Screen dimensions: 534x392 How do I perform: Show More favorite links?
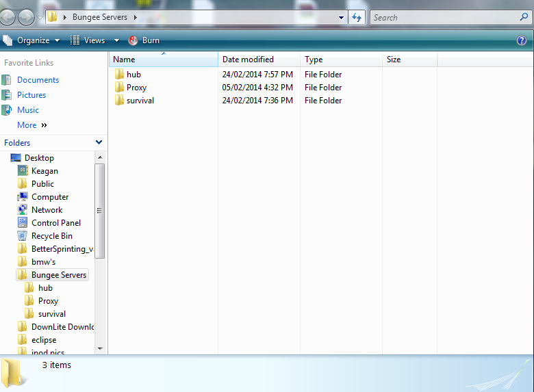pos(32,125)
